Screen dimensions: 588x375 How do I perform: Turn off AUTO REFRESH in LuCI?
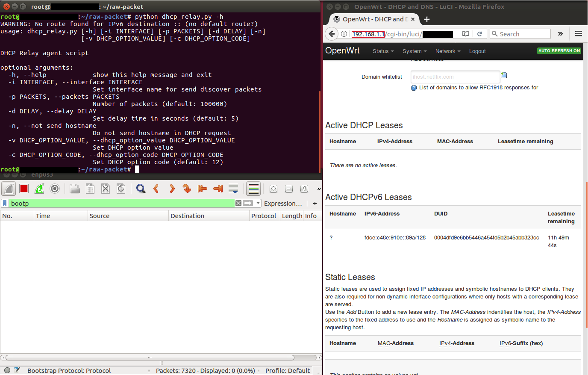(559, 50)
